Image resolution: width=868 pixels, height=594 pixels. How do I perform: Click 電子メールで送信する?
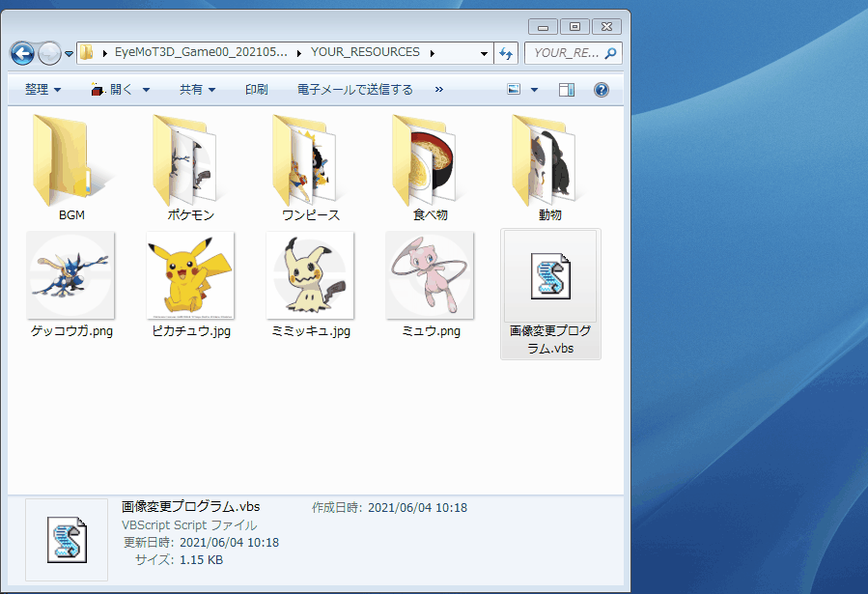pos(355,89)
